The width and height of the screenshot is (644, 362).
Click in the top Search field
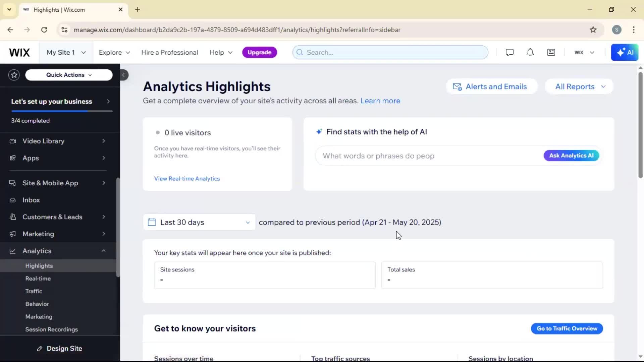[390, 52]
